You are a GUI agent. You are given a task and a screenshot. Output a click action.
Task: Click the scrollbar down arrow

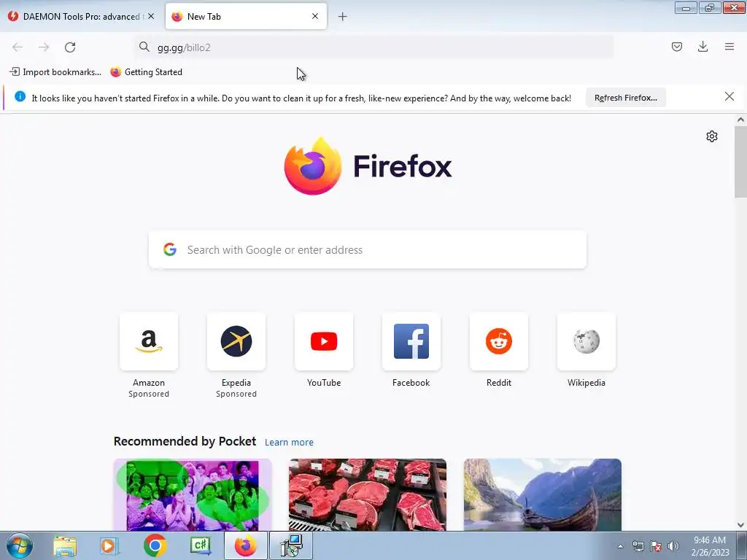pyautogui.click(x=740, y=525)
